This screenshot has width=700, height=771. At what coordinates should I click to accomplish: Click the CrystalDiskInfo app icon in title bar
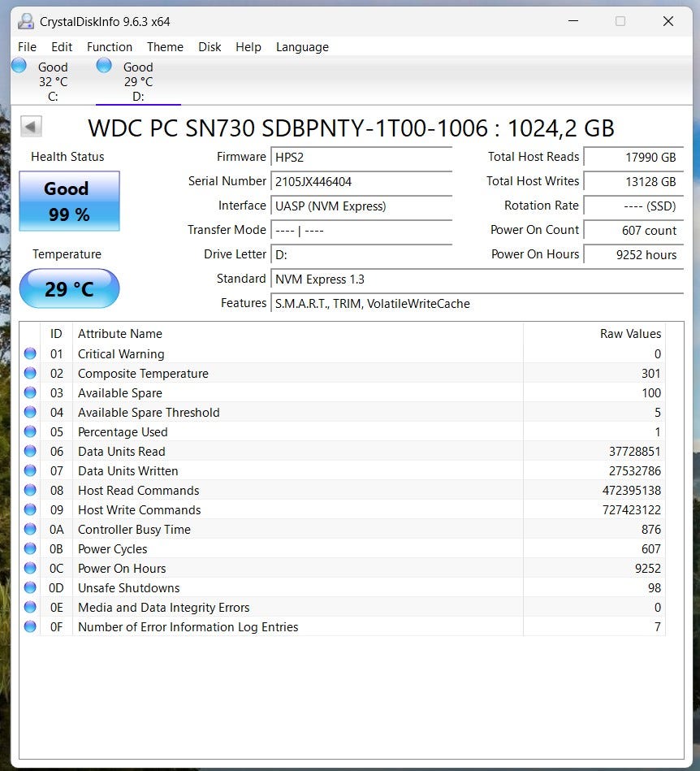pyautogui.click(x=27, y=21)
